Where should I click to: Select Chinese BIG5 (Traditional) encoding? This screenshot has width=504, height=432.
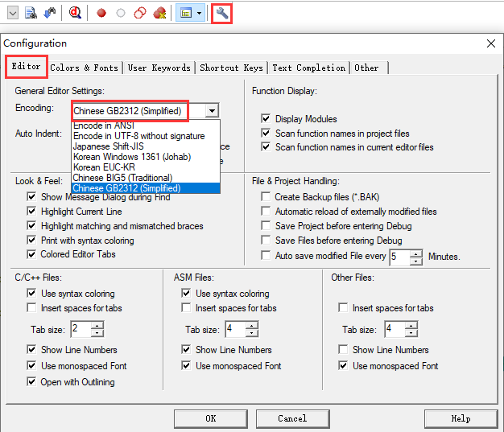[x=126, y=178]
